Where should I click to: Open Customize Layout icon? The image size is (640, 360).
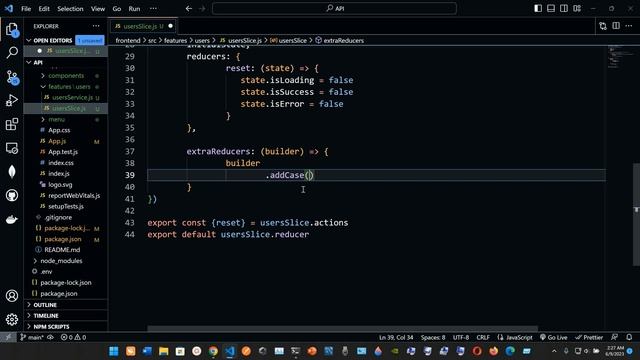[x=577, y=9]
